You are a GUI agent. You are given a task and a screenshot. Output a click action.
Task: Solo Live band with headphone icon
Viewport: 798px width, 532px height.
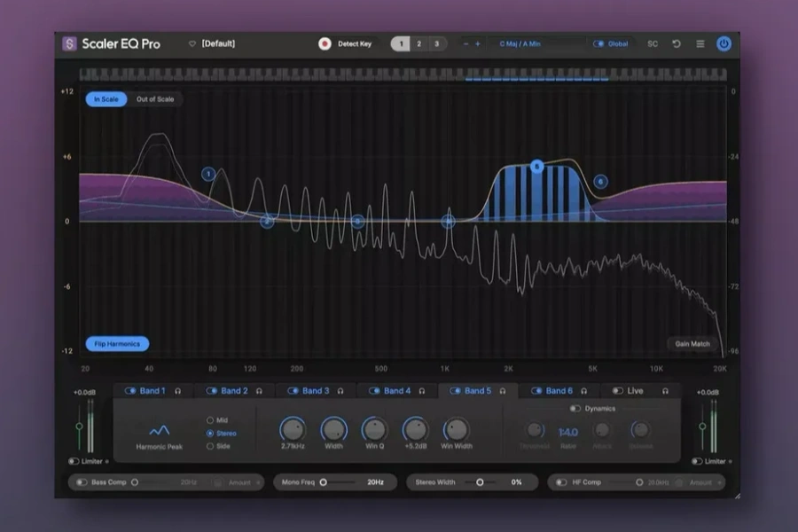pos(665,391)
